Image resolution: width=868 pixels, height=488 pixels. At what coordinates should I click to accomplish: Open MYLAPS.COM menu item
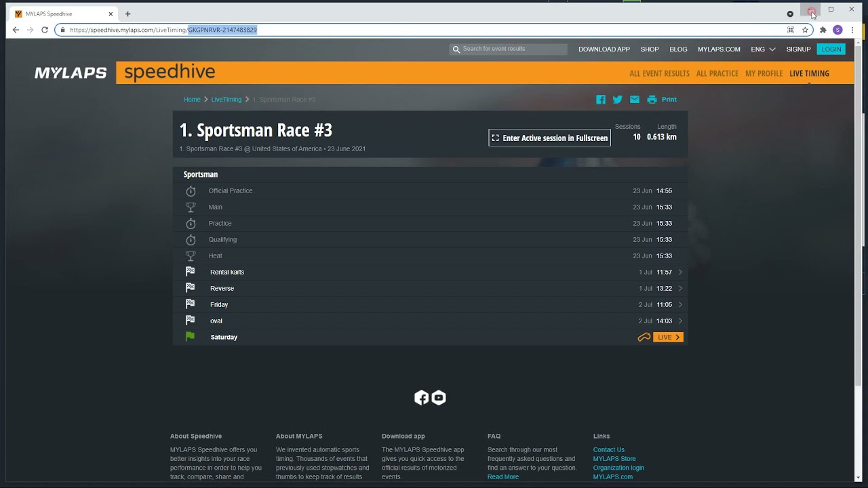point(719,49)
